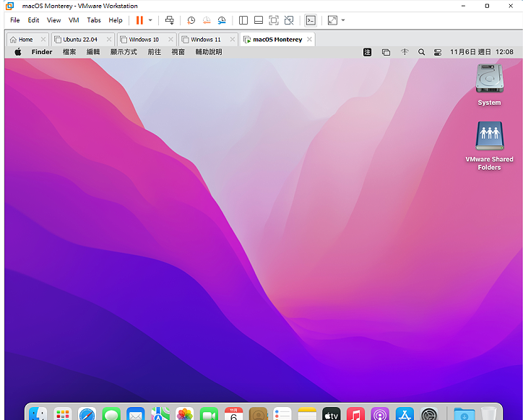Click the stretch guest display icon

click(332, 20)
